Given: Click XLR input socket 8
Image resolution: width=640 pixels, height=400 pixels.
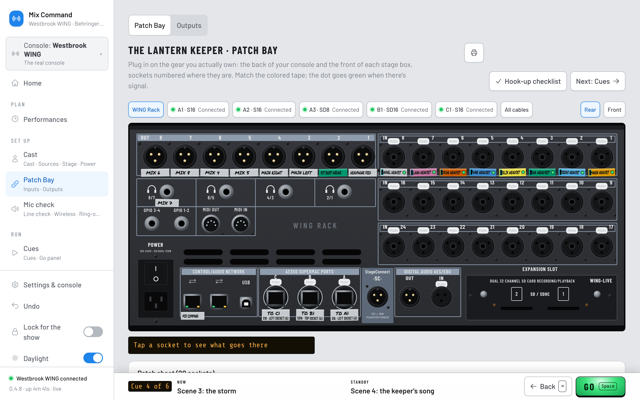Looking at the screenshot, I should [393, 156].
